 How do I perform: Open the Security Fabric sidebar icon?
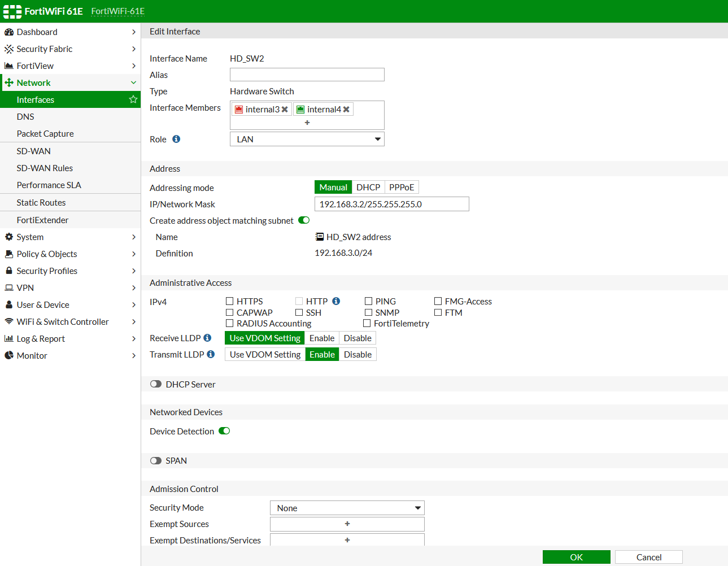pos(10,49)
